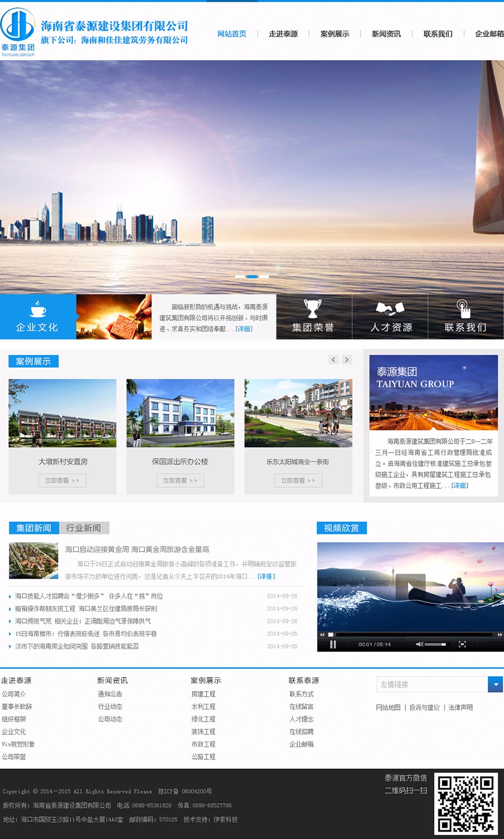Viewport: 504px width, 839px height.
Task: Select 案例展示 from the top menu
Action: (335, 34)
